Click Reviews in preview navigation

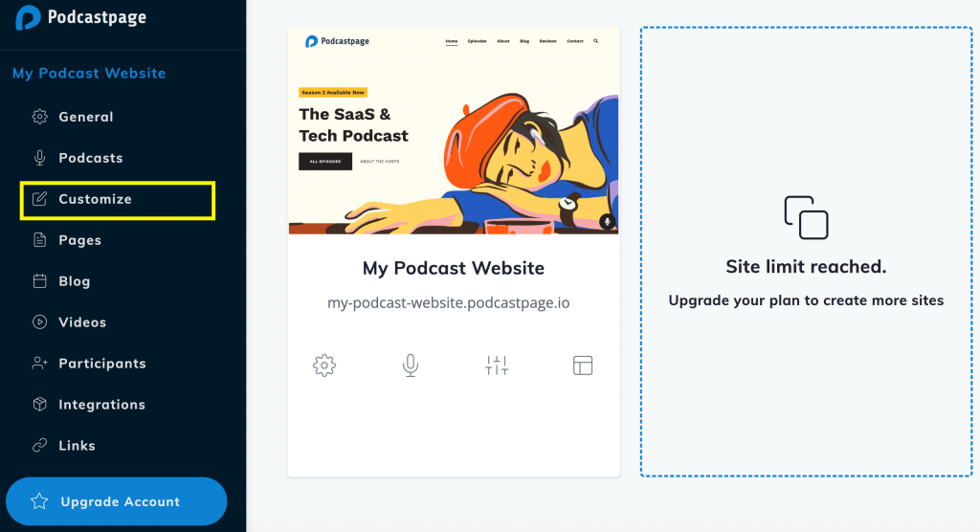(x=548, y=41)
